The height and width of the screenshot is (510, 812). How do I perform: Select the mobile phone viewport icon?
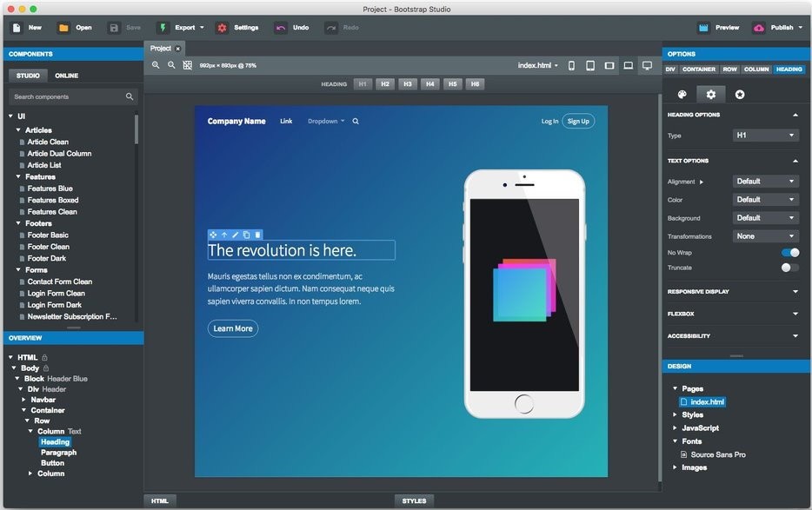571,66
